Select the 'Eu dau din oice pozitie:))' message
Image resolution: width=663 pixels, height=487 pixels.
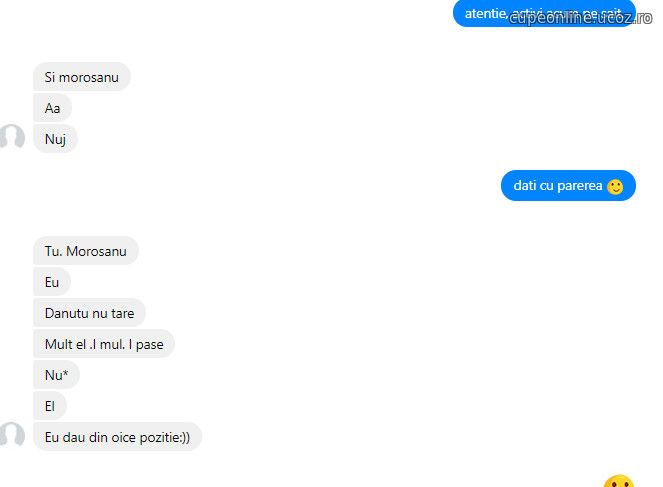(x=118, y=437)
